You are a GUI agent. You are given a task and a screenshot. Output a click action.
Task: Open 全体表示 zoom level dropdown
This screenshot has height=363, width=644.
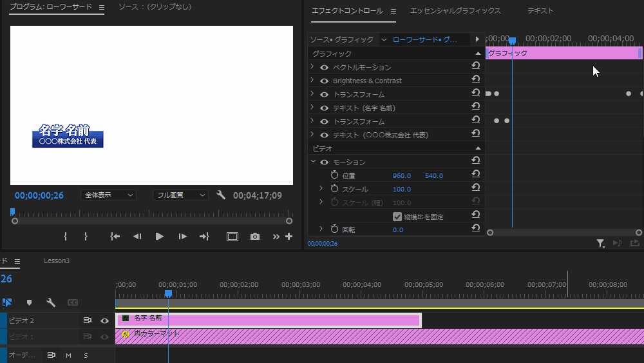[108, 195]
